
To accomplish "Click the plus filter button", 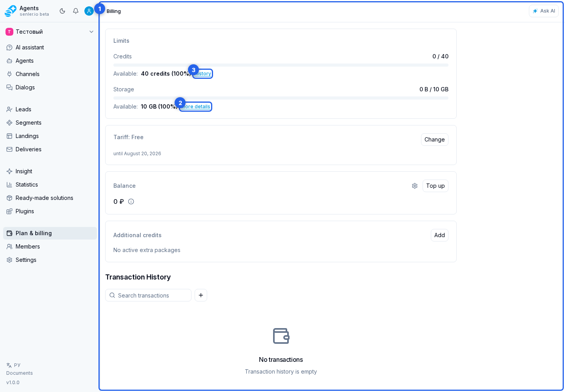I will tap(201, 295).
